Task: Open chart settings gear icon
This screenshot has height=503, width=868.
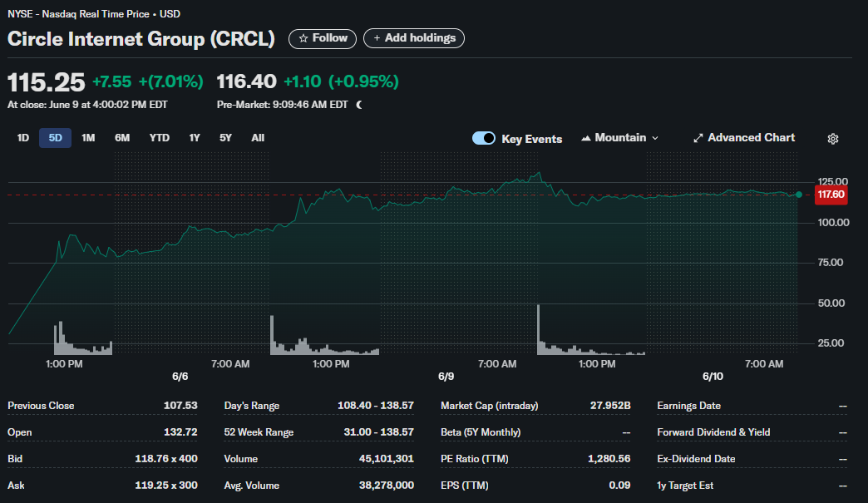Action: pyautogui.click(x=832, y=139)
